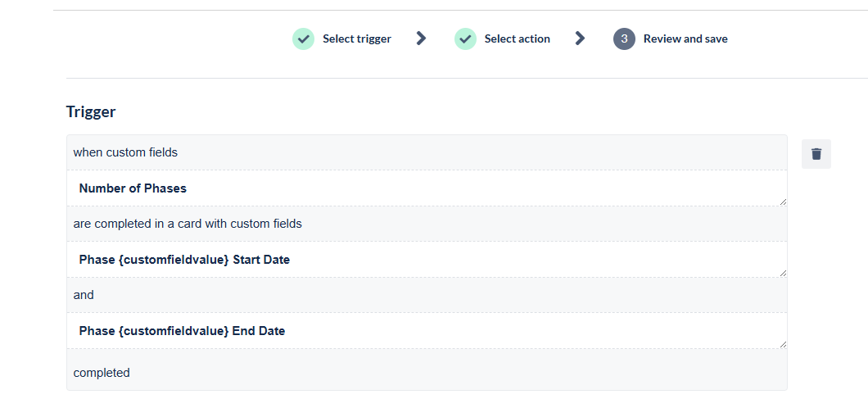Image resolution: width=868 pixels, height=408 pixels.
Task: Click the trash icon to delete trigger
Action: (x=816, y=154)
